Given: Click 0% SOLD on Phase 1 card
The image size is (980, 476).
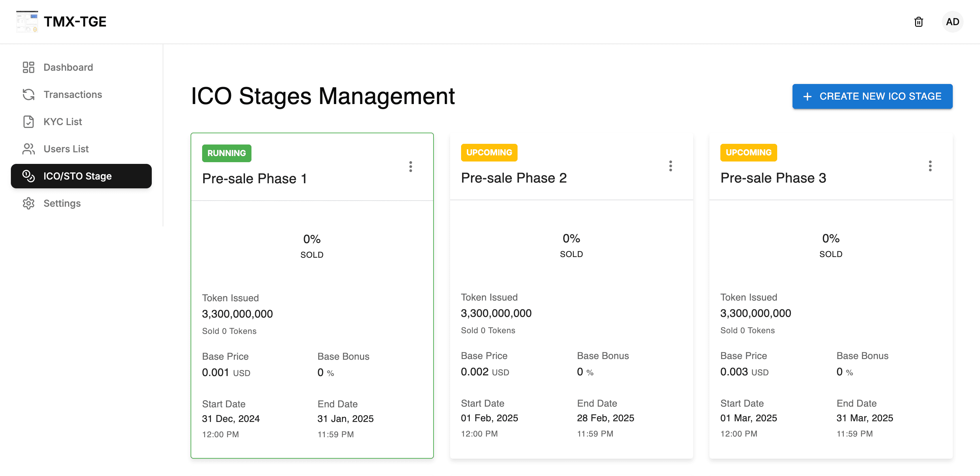Looking at the screenshot, I should coord(312,247).
